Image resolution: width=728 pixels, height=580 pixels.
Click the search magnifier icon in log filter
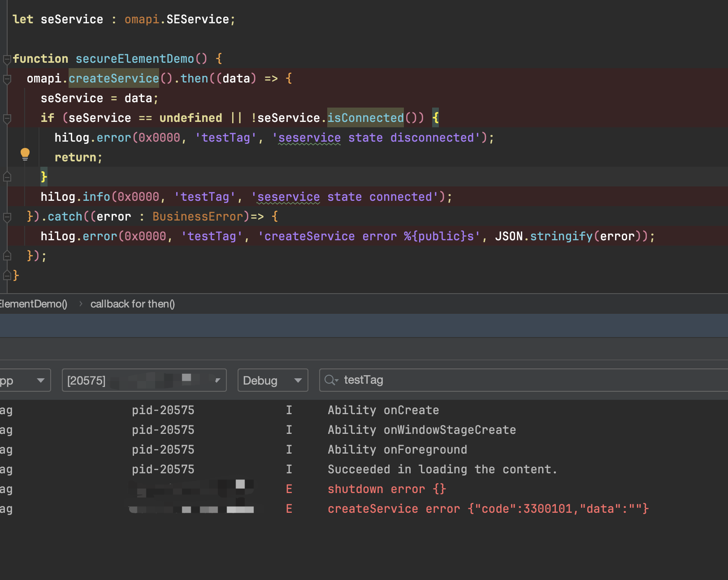[331, 380]
